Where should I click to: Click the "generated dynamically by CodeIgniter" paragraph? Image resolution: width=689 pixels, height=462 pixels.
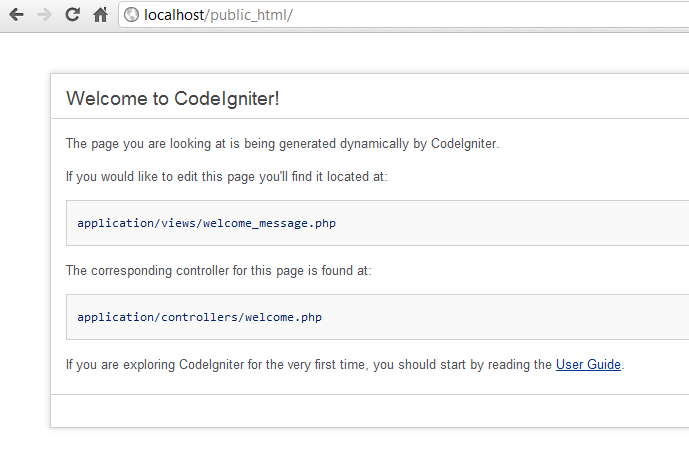(x=282, y=144)
